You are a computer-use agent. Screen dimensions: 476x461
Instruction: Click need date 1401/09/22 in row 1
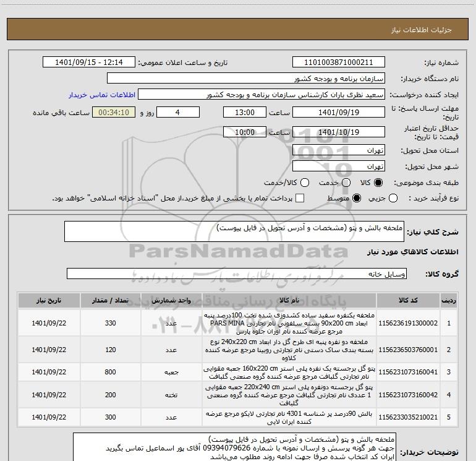tap(49, 323)
